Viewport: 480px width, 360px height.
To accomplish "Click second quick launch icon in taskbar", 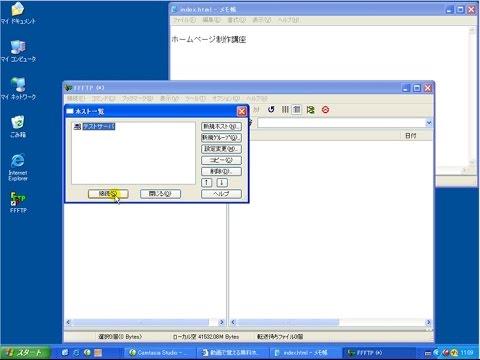I will [76, 352].
